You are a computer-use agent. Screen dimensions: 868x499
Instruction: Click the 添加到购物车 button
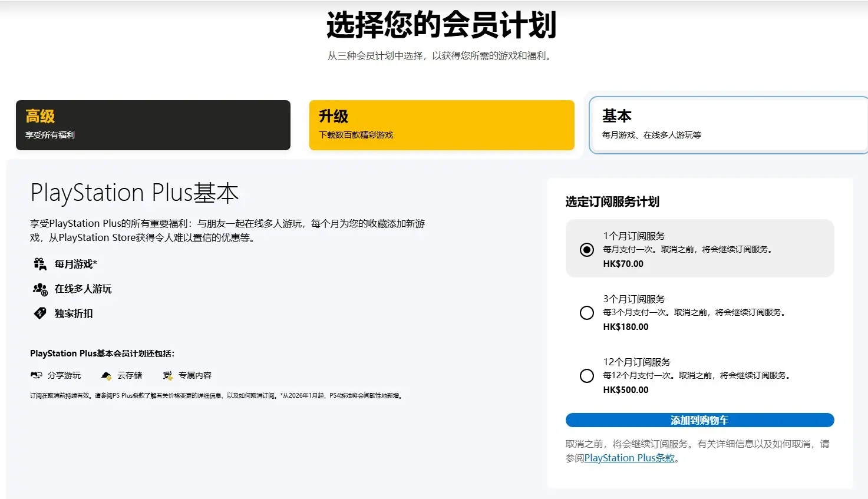[x=699, y=420]
